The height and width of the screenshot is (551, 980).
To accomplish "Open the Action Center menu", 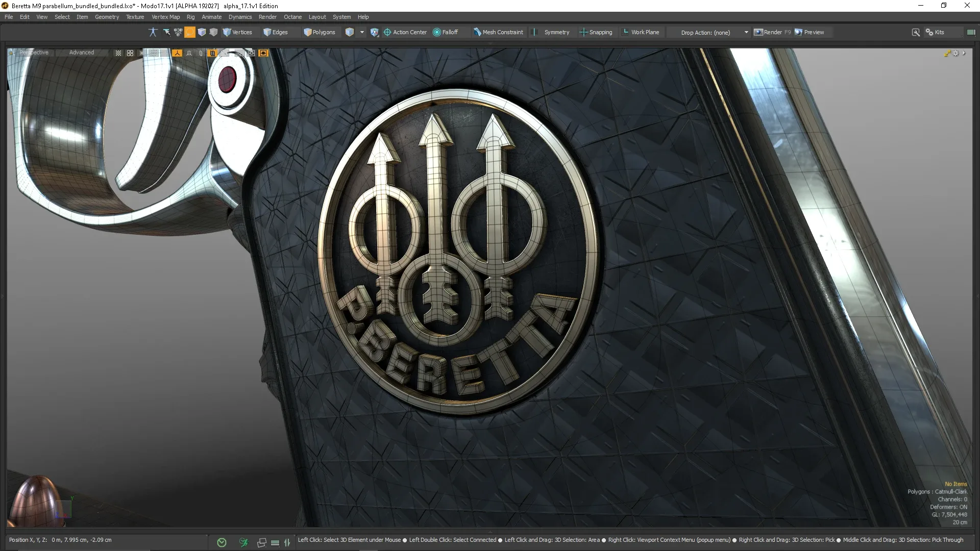I will (x=405, y=32).
